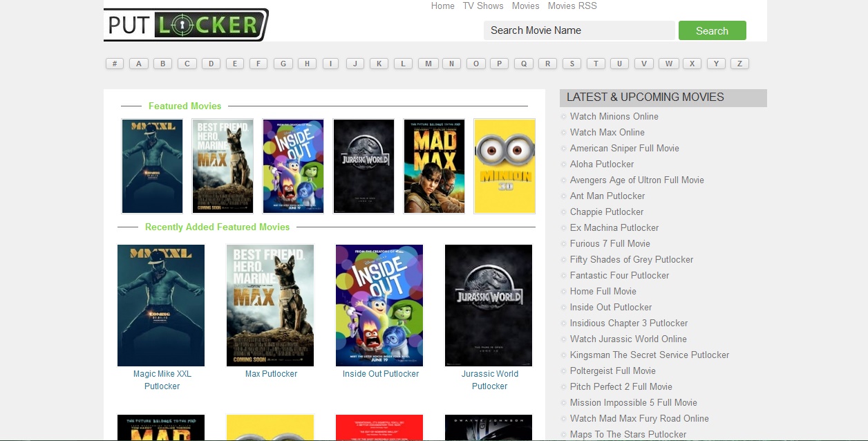Focus the Search Movie Name field
This screenshot has height=441, width=868.
578,30
